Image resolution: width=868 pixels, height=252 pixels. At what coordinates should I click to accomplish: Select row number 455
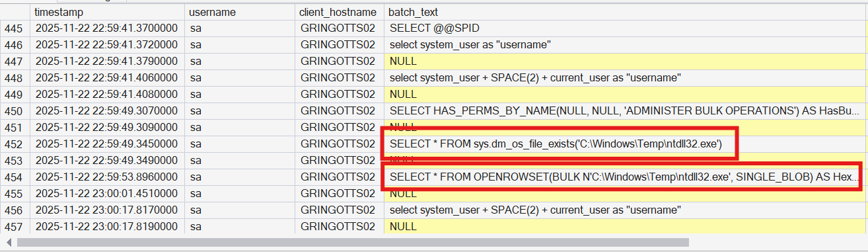coord(15,194)
